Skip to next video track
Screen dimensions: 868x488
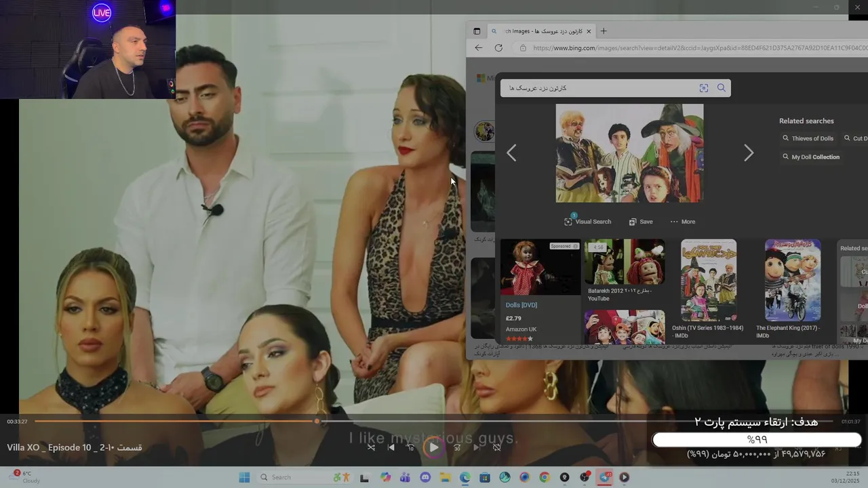(477, 447)
